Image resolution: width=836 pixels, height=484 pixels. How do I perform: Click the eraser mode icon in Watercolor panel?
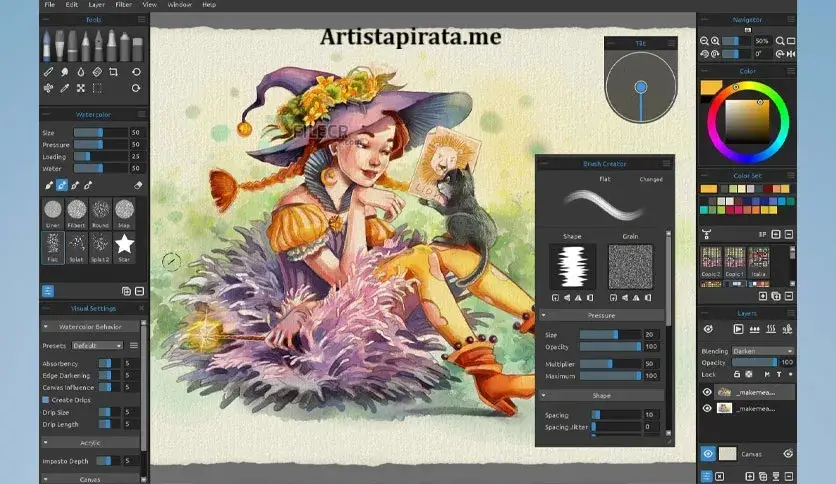[x=138, y=185]
